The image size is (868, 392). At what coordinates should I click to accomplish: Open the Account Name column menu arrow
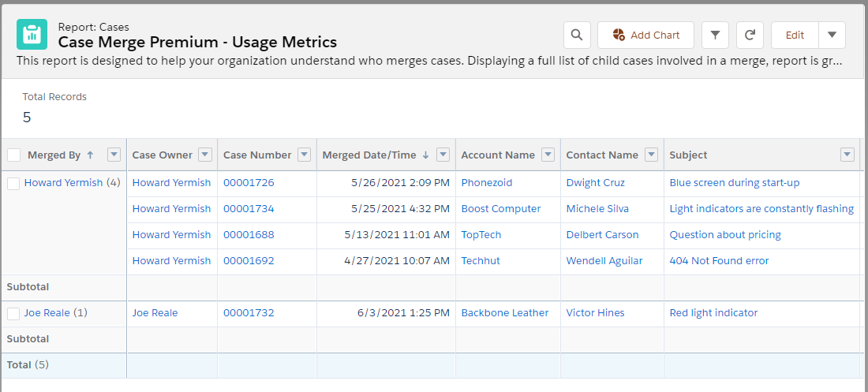(x=548, y=155)
